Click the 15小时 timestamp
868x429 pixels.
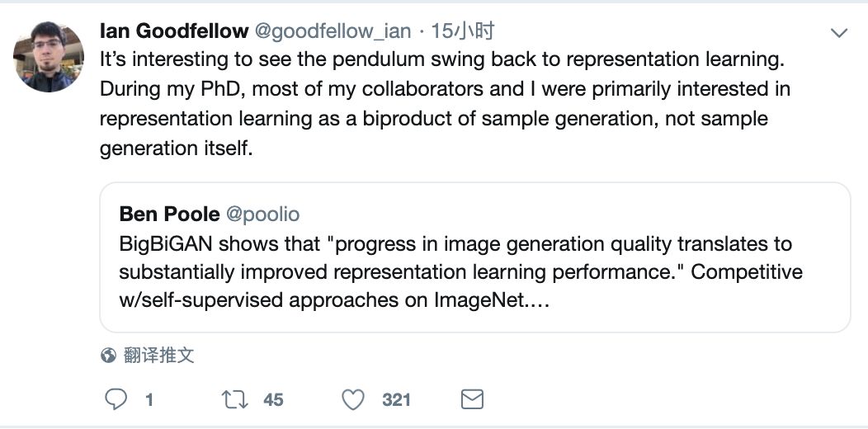point(463,31)
